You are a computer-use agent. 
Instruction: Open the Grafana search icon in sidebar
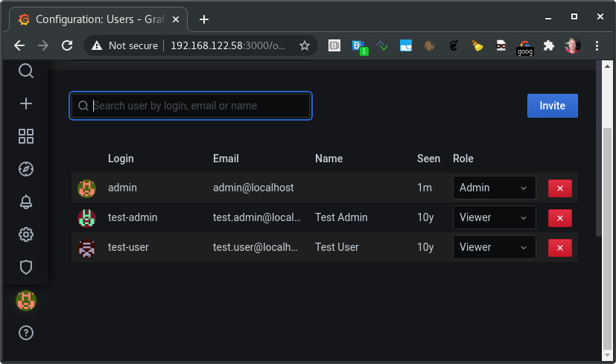26,71
